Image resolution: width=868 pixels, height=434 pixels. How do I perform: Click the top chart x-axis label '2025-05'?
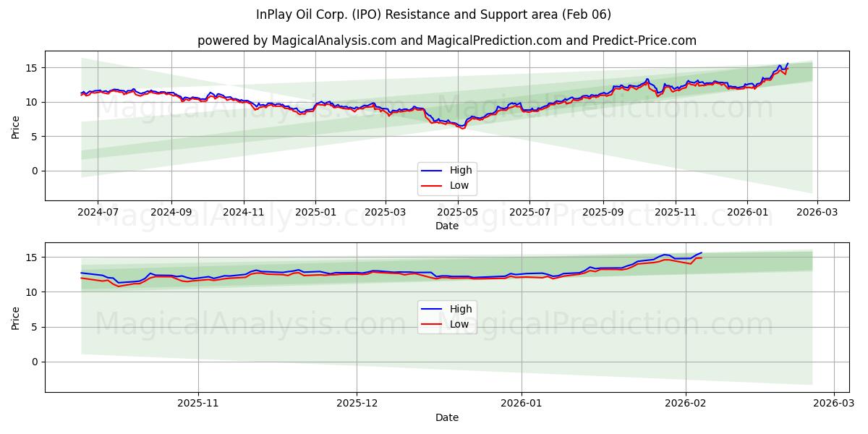click(x=457, y=213)
